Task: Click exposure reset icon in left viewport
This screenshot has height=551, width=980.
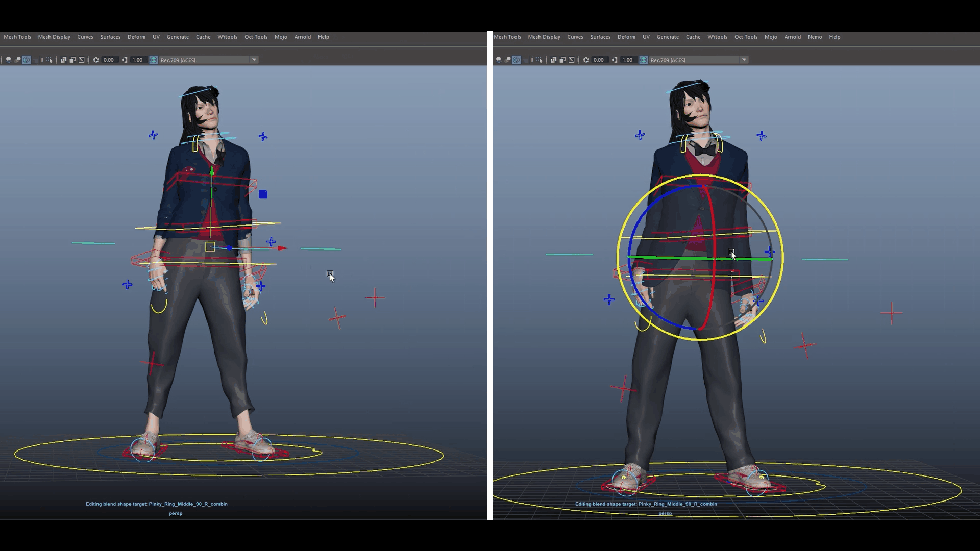Action: point(96,60)
